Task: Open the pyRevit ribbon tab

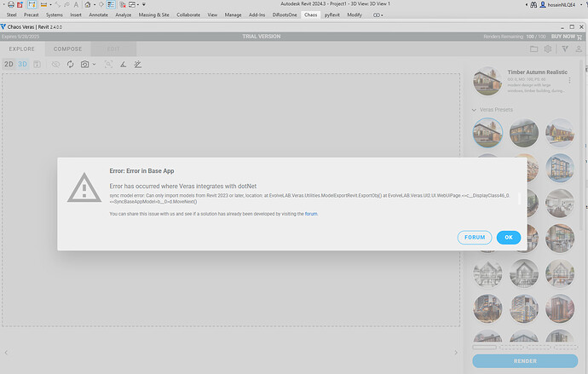Action: 332,15
